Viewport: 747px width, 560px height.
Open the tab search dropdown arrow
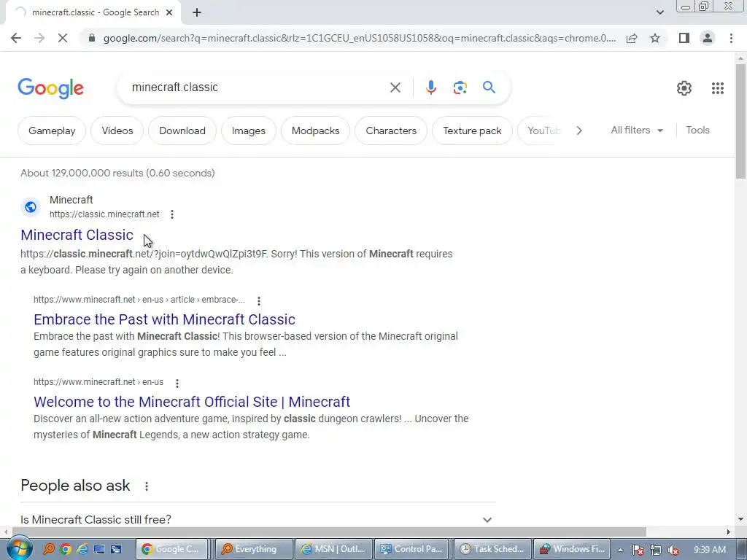659,12
